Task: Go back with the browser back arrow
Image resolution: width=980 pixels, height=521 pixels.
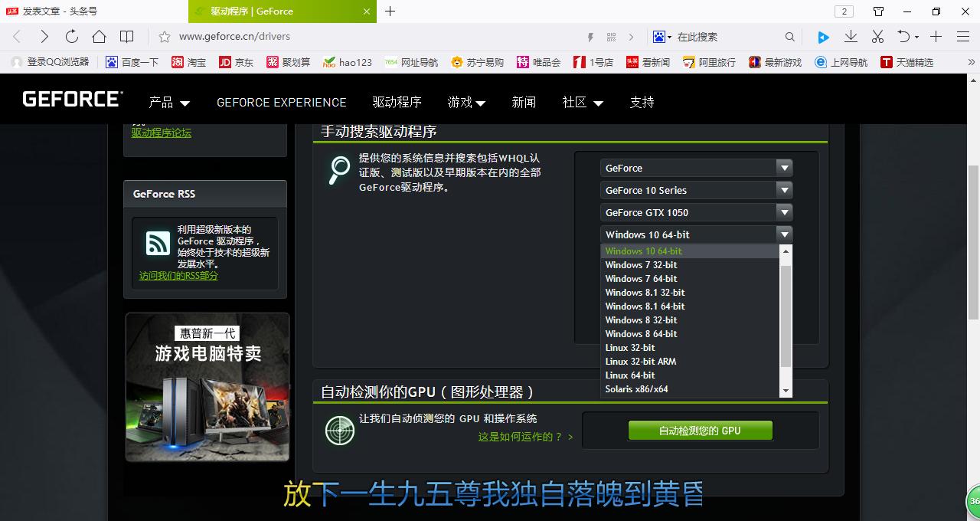Action: pyautogui.click(x=17, y=37)
